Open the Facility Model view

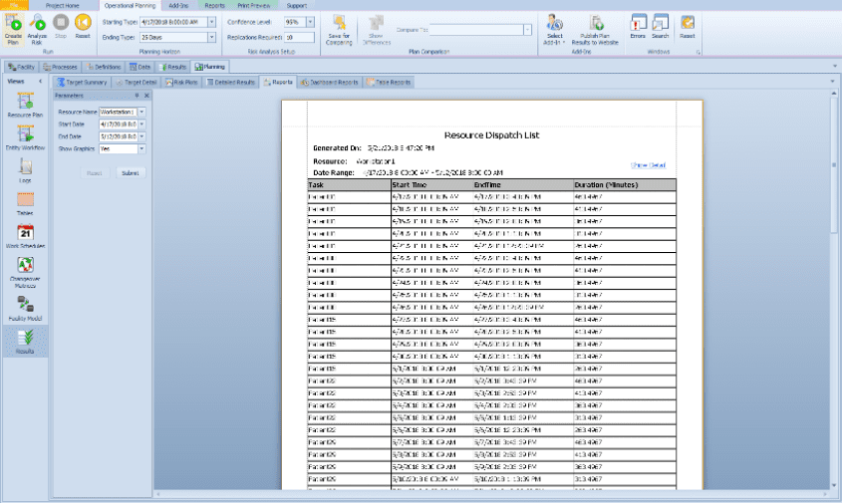click(x=25, y=309)
